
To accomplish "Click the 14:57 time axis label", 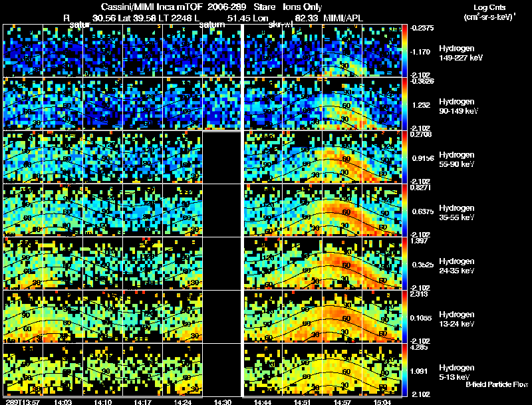I will pyautogui.click(x=342, y=402).
